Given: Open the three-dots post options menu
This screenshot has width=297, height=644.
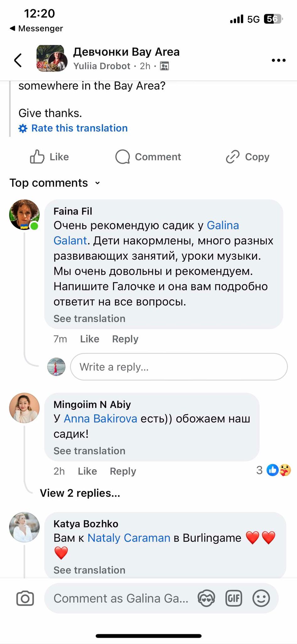Looking at the screenshot, I should [x=278, y=60].
